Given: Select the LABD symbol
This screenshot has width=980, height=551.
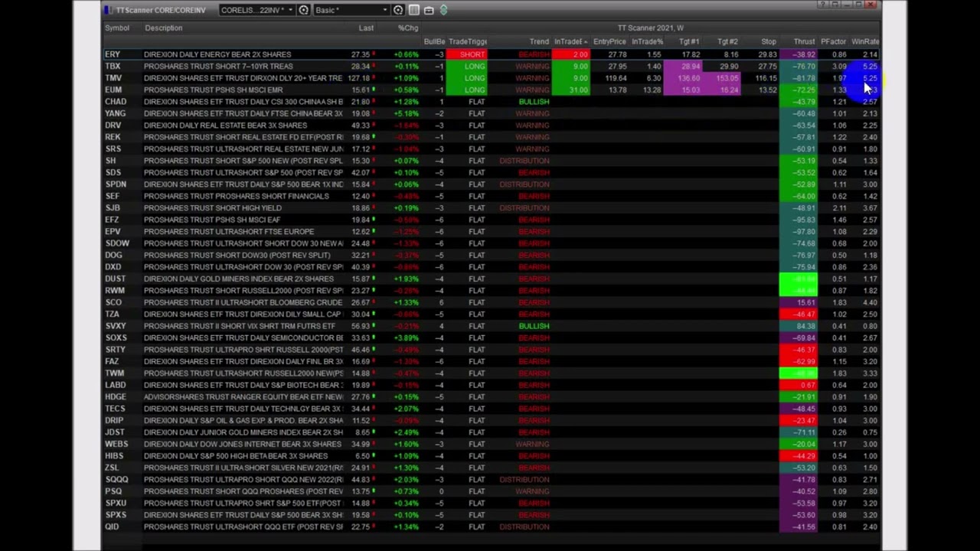Looking at the screenshot, I should pos(115,385).
